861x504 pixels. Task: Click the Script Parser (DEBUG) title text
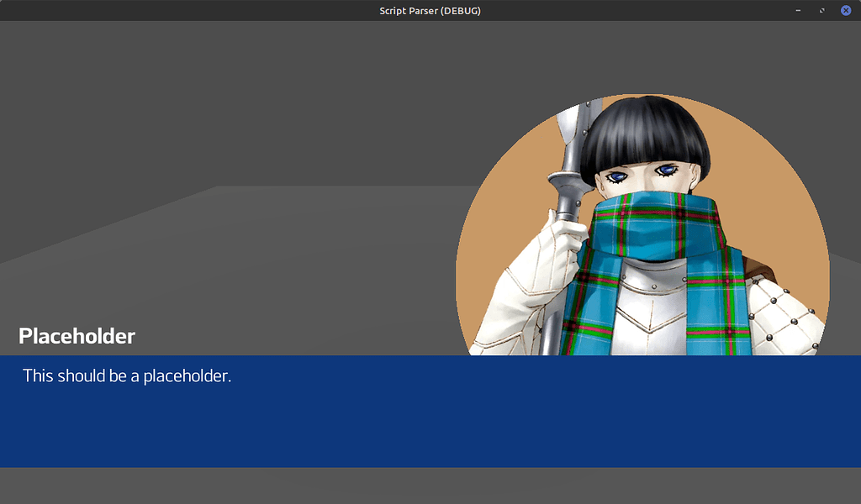pyautogui.click(x=430, y=10)
